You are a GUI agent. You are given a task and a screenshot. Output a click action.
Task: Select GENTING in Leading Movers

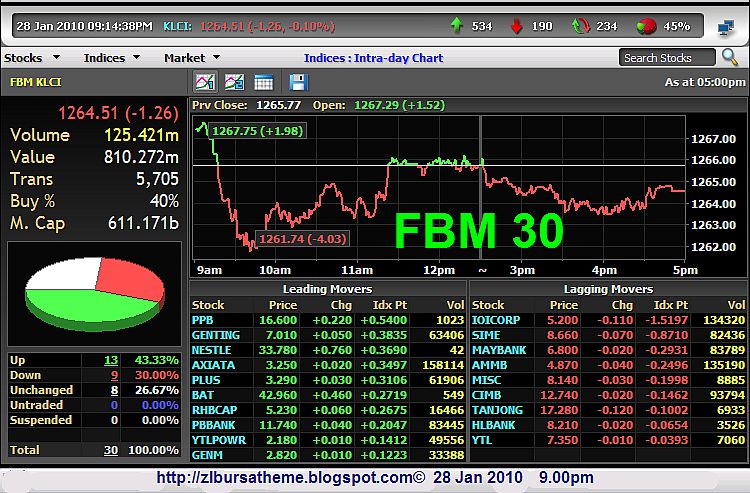tap(216, 335)
